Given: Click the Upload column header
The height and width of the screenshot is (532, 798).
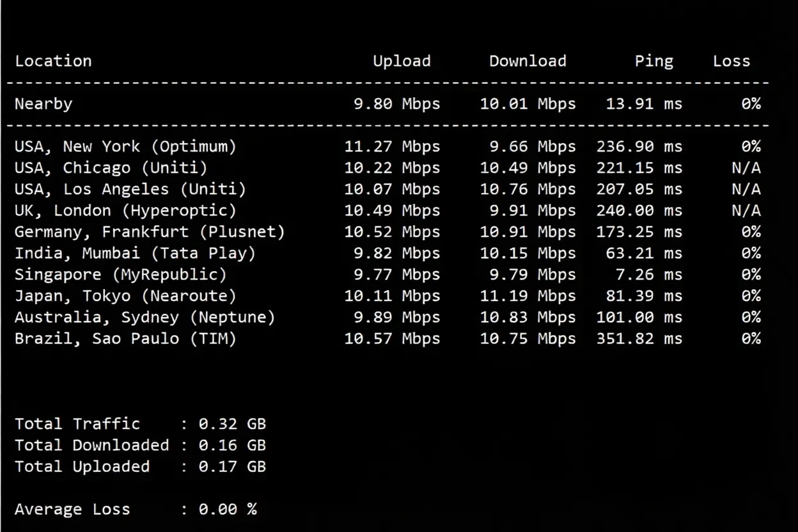Looking at the screenshot, I should point(402,61).
